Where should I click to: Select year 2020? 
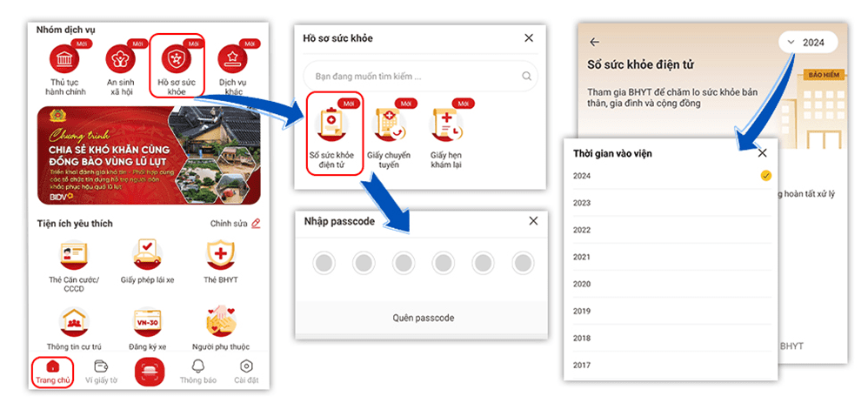pyautogui.click(x=672, y=285)
